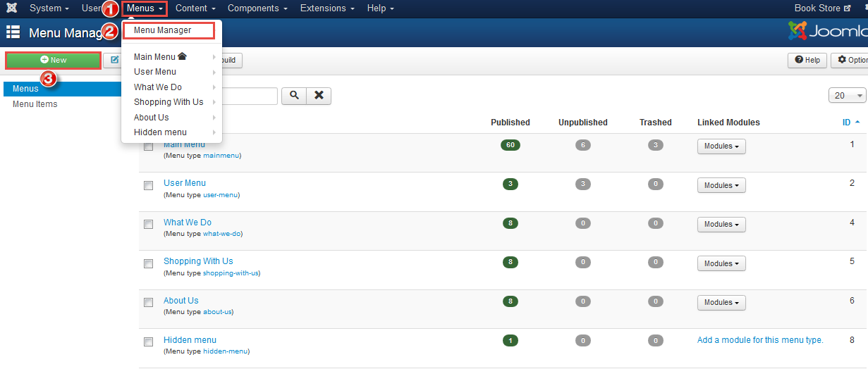Click the Menu Manager list icon in header
The height and width of the screenshot is (369, 868).
click(13, 32)
